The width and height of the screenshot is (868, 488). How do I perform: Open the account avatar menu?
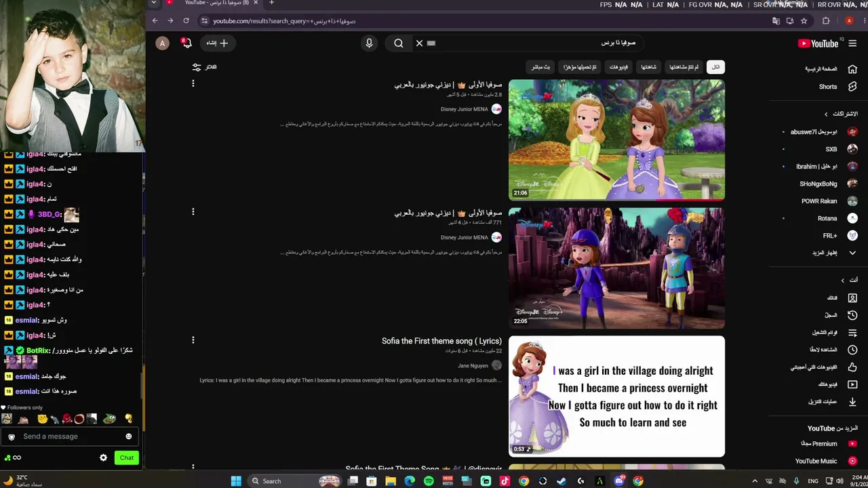(162, 43)
